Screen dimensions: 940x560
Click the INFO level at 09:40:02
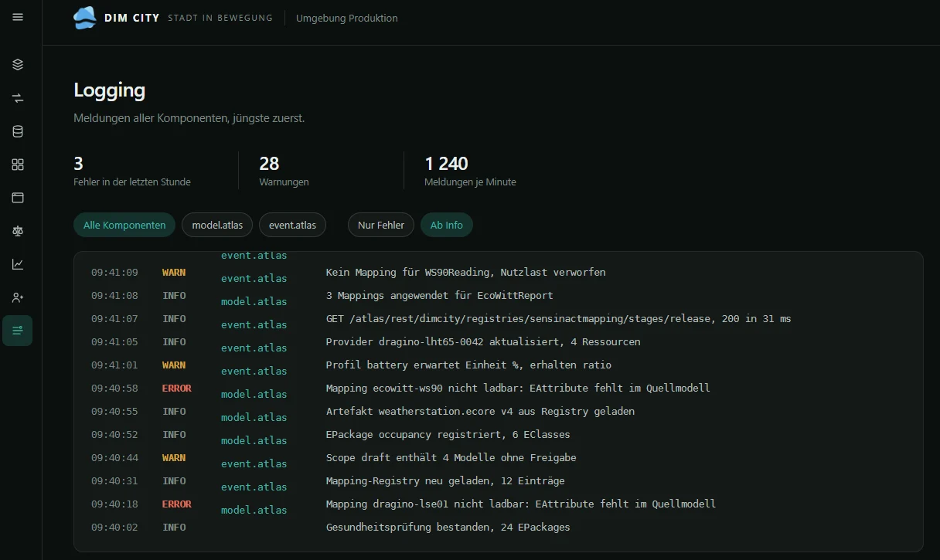174,527
